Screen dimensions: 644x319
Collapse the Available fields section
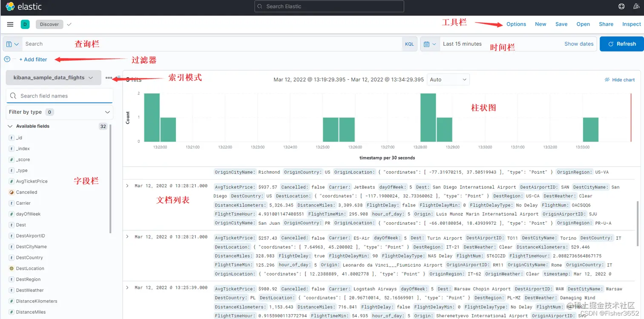coord(10,126)
